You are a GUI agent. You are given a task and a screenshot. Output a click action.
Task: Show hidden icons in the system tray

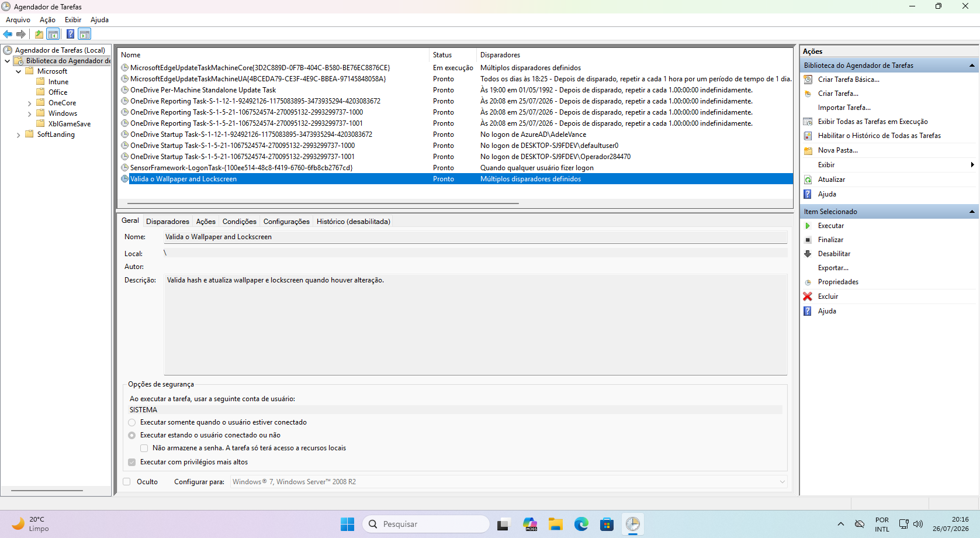(840, 524)
